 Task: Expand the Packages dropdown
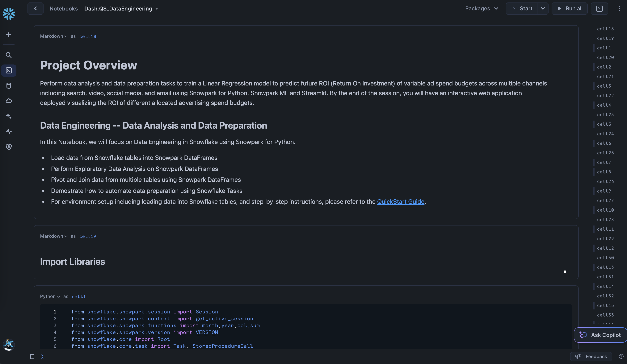point(482,8)
